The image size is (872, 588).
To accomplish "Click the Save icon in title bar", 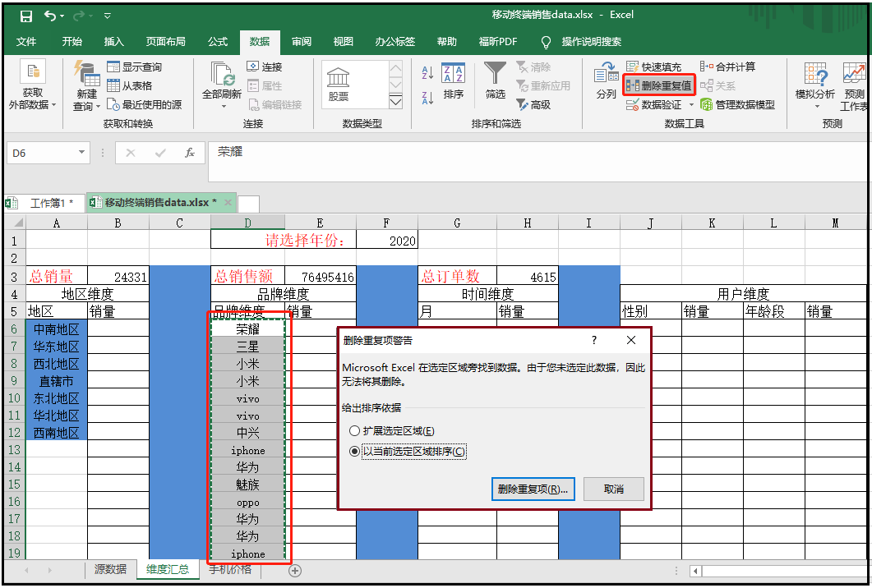I will [25, 16].
